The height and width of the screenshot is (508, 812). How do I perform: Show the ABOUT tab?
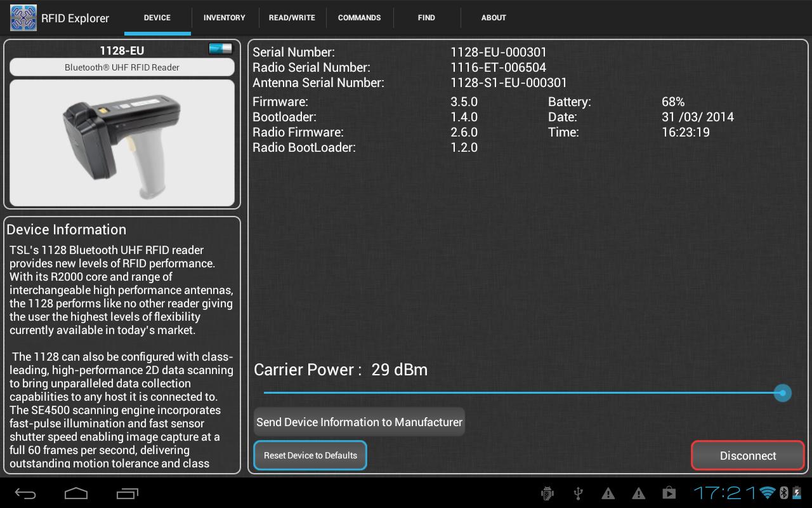494,18
